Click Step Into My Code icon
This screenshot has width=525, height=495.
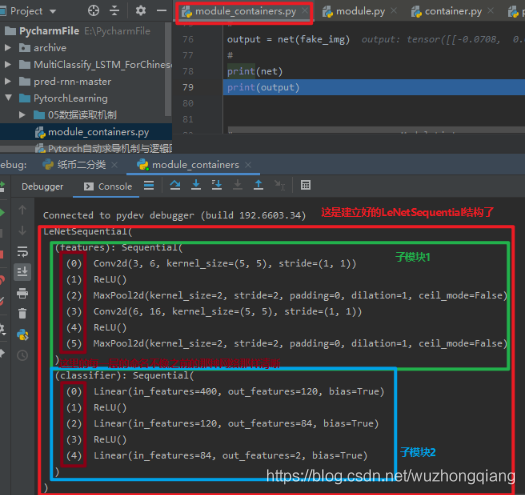(217, 185)
